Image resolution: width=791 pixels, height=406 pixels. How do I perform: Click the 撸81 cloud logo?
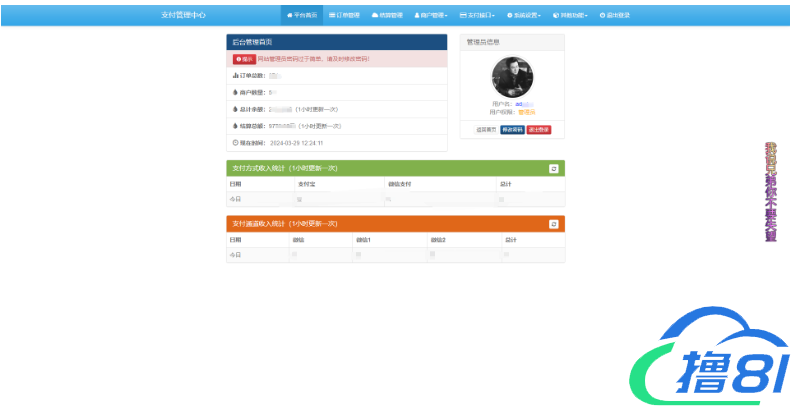coord(713,353)
